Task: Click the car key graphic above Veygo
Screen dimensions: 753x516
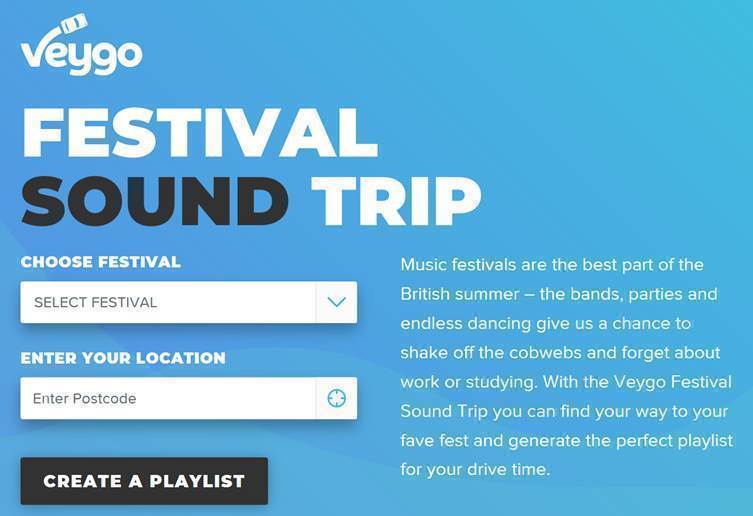Action: [74, 23]
